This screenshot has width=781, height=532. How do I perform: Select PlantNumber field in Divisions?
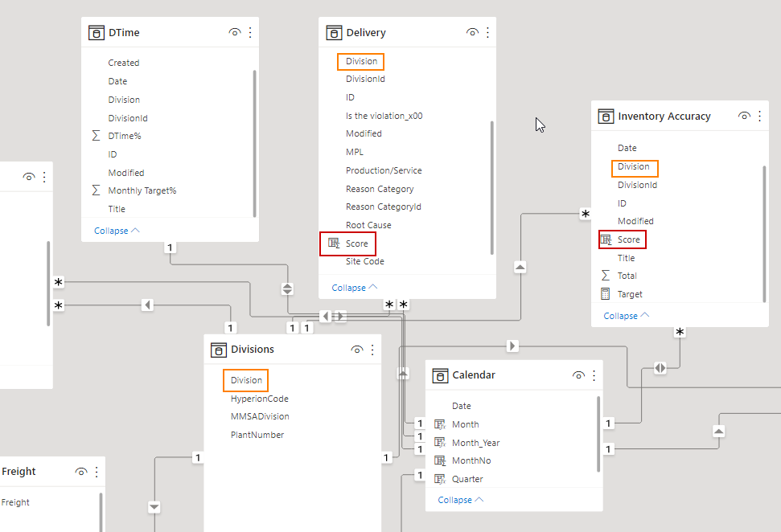pyautogui.click(x=257, y=435)
